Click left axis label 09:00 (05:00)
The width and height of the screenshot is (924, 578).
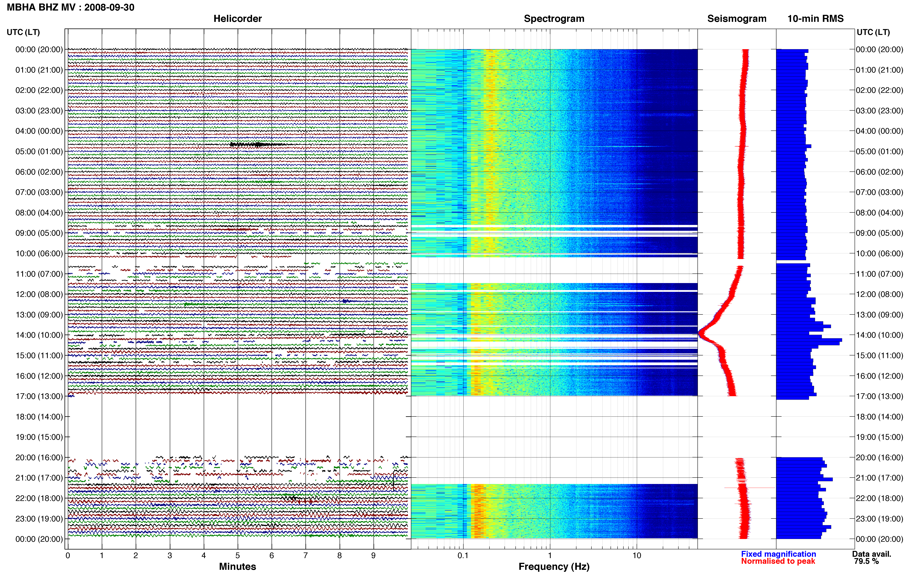(x=39, y=233)
